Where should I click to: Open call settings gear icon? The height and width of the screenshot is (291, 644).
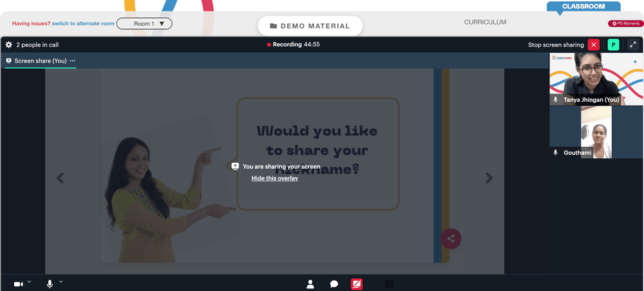(x=8, y=44)
